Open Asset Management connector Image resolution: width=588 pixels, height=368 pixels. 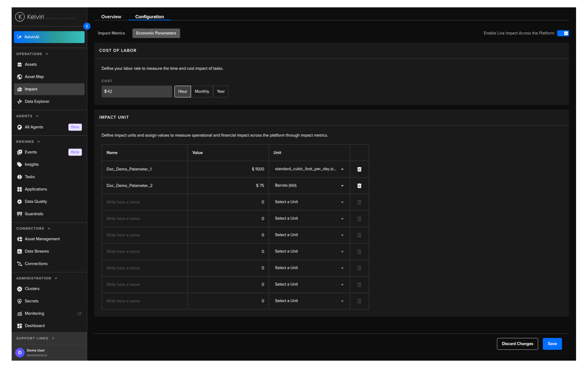tap(49, 239)
